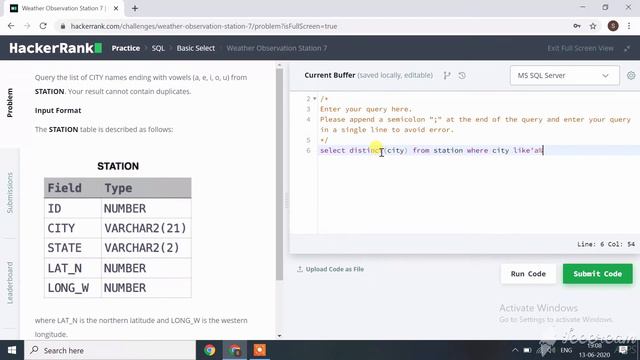Click the query on editor line 6
640x360 pixels.
(x=431, y=151)
